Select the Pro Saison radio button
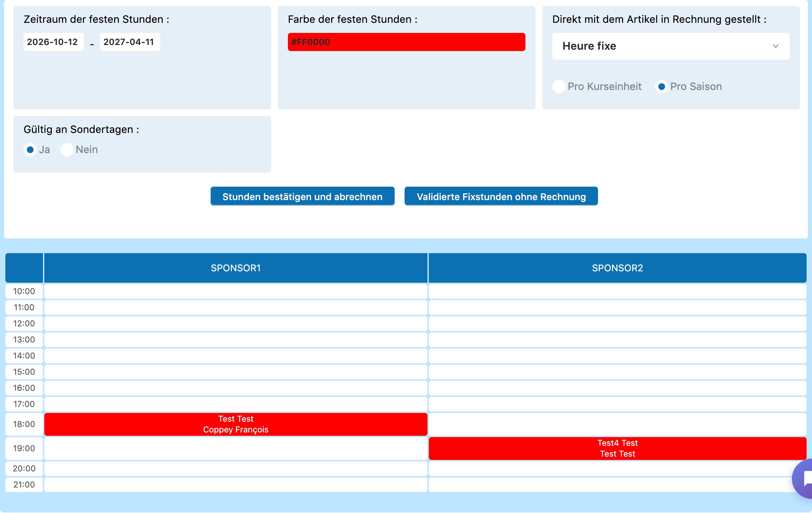The width and height of the screenshot is (812, 513). [x=661, y=87]
